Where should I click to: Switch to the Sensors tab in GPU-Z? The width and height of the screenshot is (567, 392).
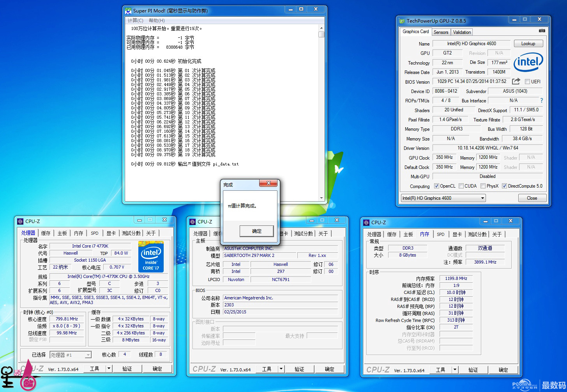pos(441,32)
